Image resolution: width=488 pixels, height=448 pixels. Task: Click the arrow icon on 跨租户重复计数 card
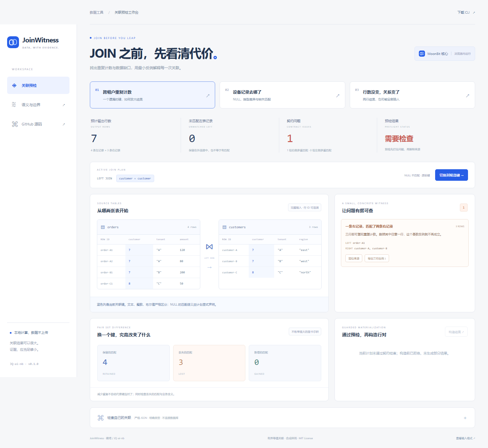208,96
